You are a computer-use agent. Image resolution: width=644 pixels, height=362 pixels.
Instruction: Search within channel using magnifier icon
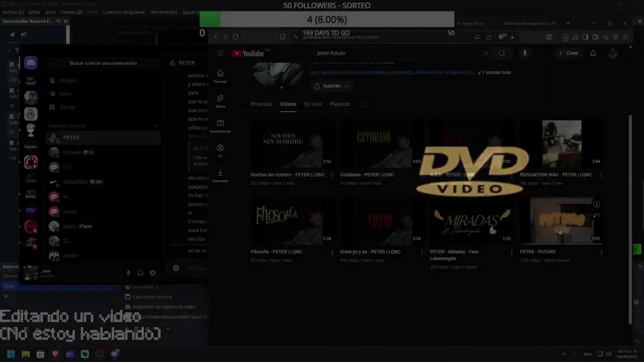coord(364,104)
